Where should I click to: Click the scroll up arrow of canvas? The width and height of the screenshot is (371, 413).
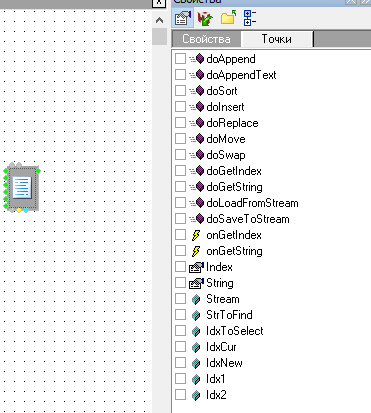[x=160, y=21]
